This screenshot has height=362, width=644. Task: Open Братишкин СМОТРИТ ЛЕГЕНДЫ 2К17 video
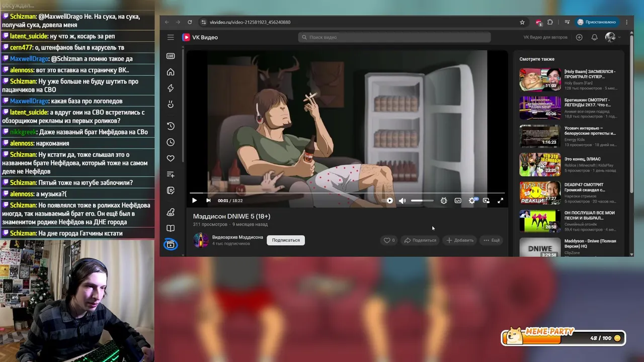(x=569, y=108)
